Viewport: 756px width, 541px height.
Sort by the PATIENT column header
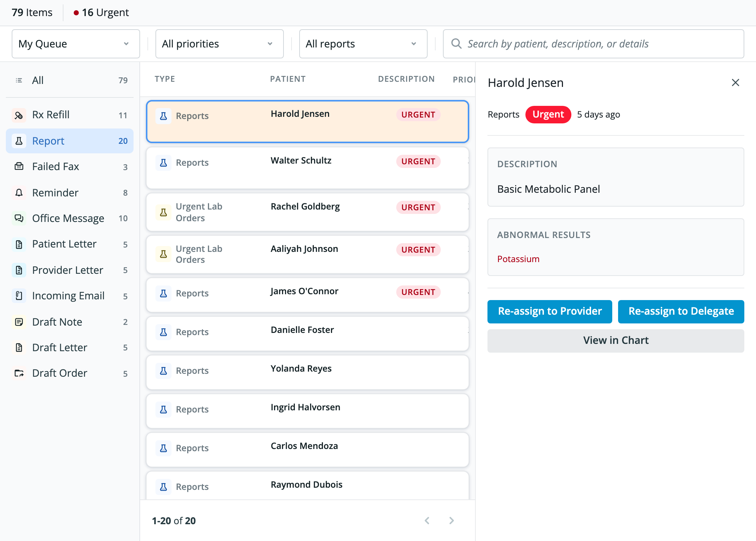[288, 79]
